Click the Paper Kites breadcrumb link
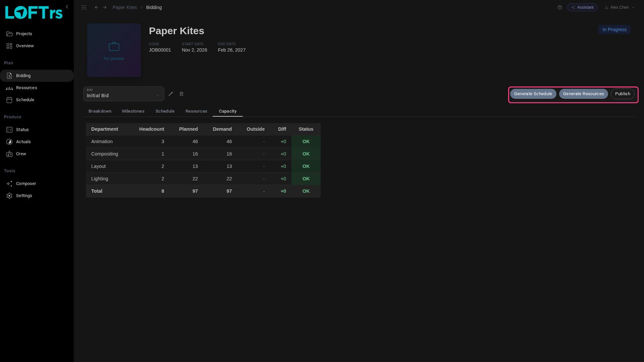Image resolution: width=644 pixels, height=362 pixels. pos(125,8)
